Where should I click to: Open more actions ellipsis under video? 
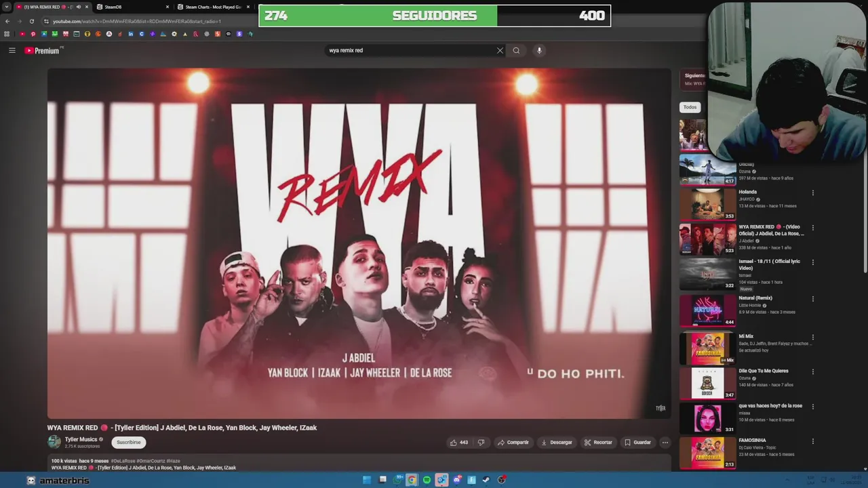(x=665, y=443)
